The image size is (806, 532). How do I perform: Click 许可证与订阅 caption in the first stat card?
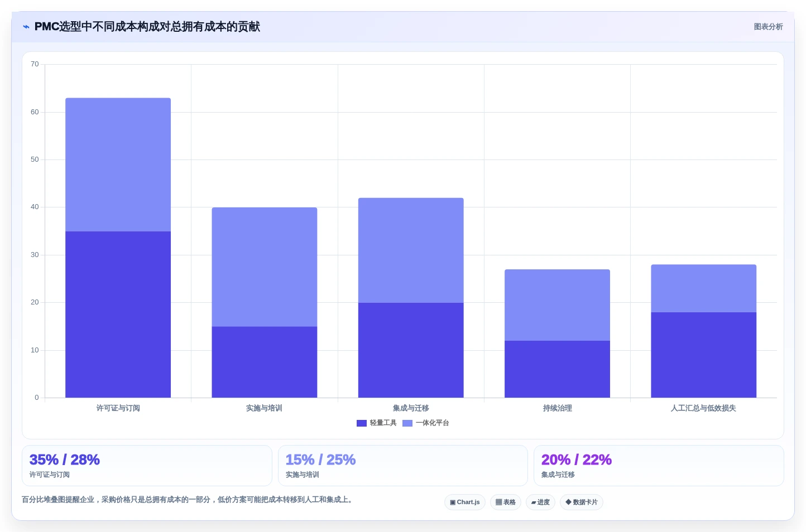pos(50,475)
